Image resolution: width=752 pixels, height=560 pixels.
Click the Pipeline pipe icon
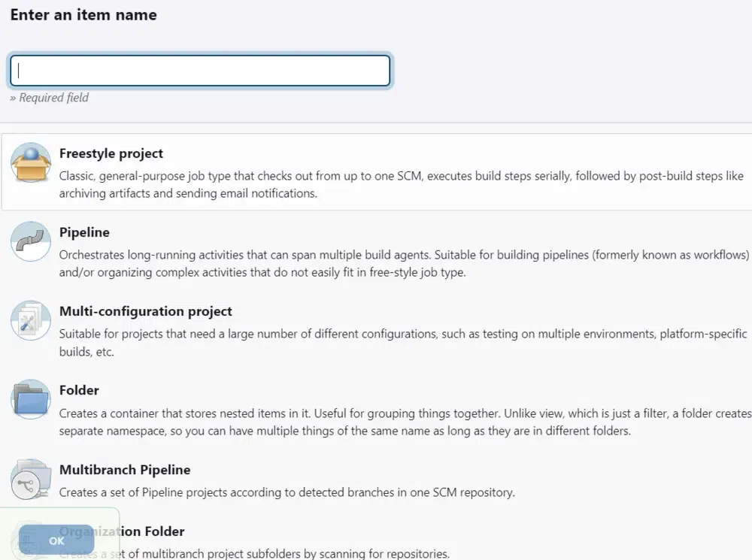pos(31,241)
